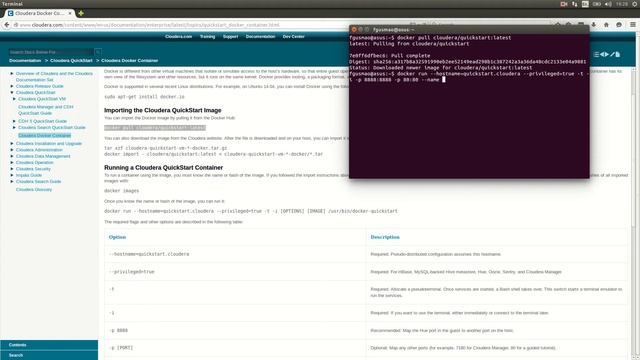Click the clock in the top panel
This screenshot has height=360, width=640.
[622, 4]
